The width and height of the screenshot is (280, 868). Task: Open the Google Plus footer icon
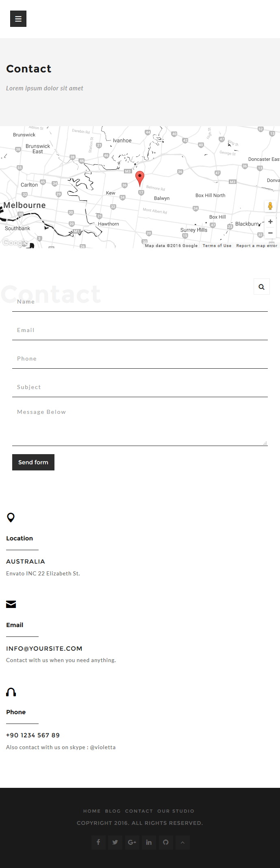click(x=132, y=842)
